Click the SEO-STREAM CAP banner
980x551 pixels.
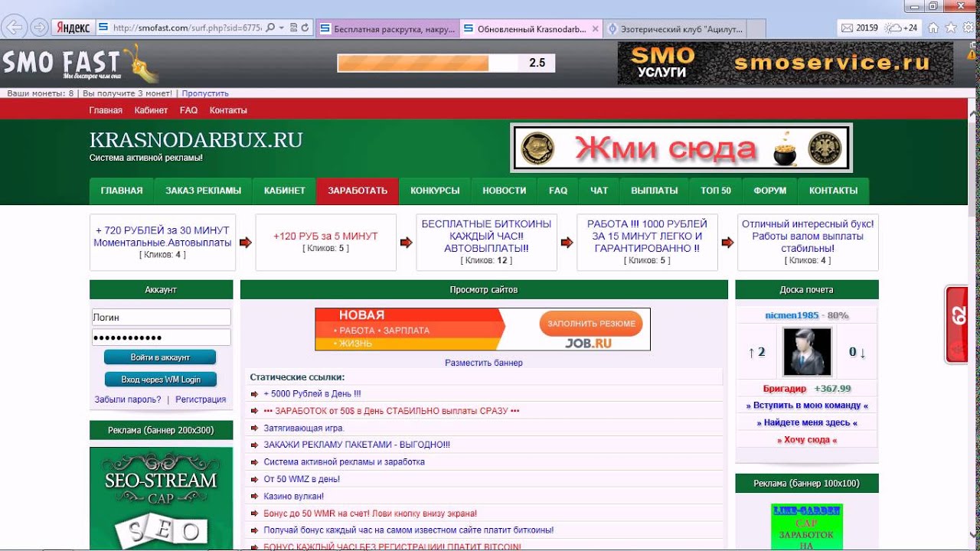tap(161, 499)
